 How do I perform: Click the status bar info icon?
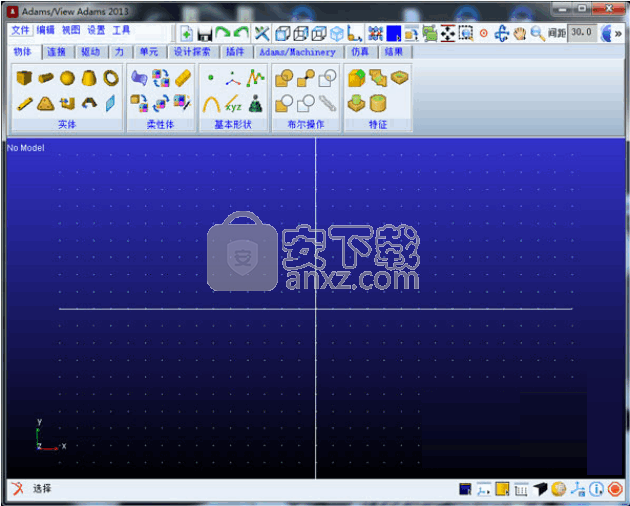(596, 489)
